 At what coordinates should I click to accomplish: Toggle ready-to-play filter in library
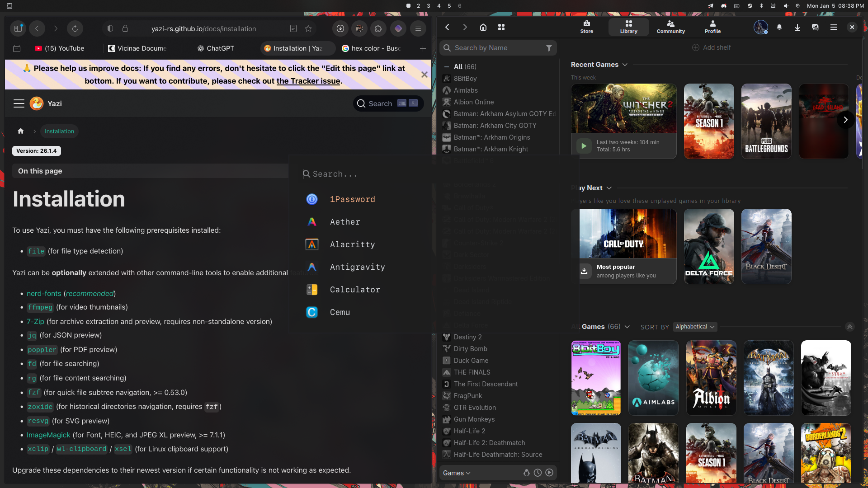coord(549,473)
